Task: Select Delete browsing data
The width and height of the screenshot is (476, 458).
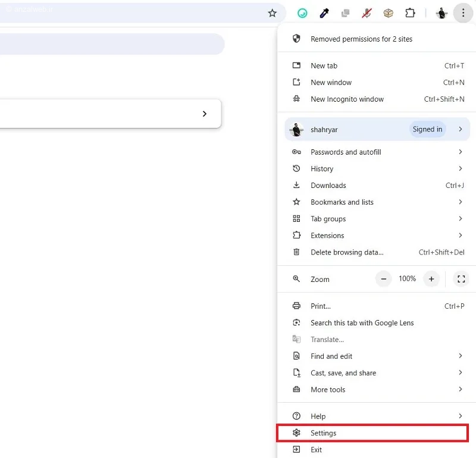Action: tap(377, 252)
